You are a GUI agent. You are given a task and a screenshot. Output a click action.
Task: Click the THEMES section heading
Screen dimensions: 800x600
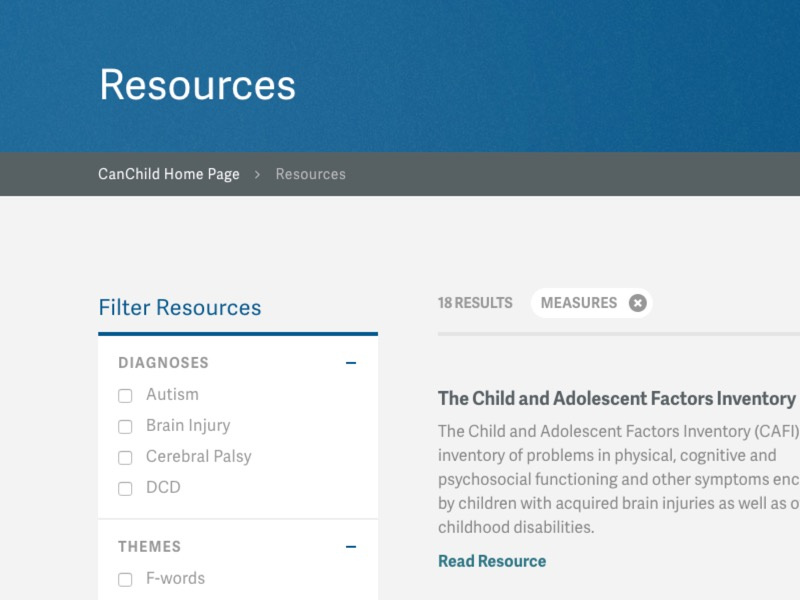150,547
